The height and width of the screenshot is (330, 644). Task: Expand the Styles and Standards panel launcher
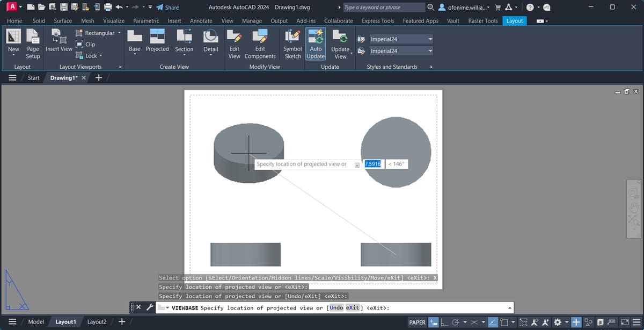click(431, 67)
